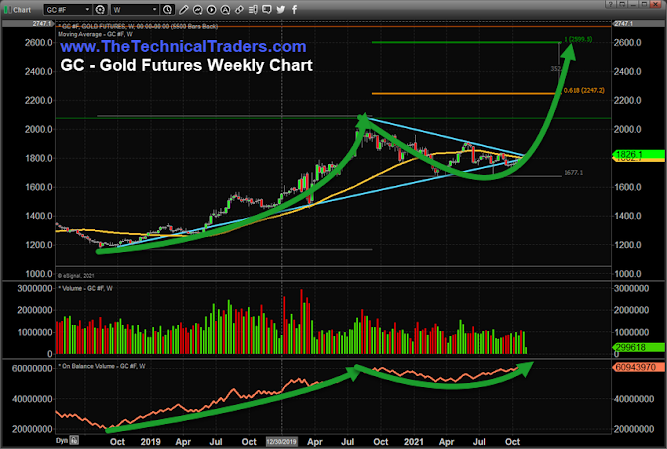The width and height of the screenshot is (667, 449).
Task: Click the 0.618 (2247.2) Fibonacci label
Action: pos(584,91)
